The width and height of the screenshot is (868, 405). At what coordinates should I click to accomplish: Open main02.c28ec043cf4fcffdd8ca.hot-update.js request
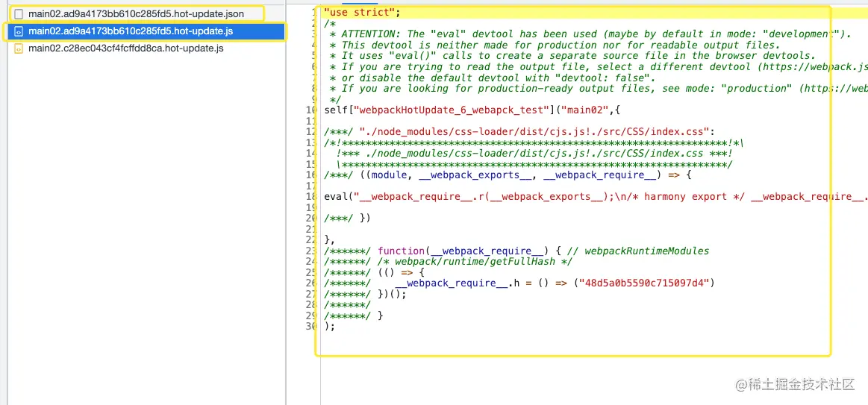(x=125, y=48)
